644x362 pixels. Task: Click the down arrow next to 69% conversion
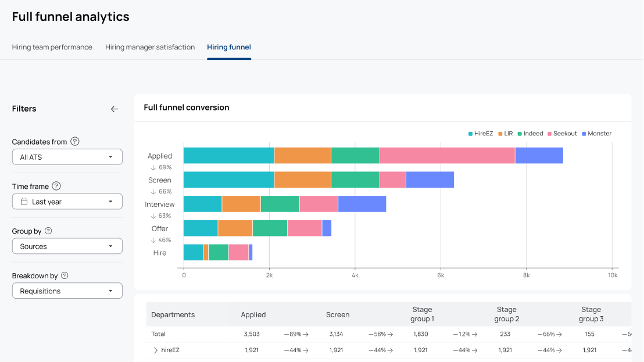click(153, 167)
